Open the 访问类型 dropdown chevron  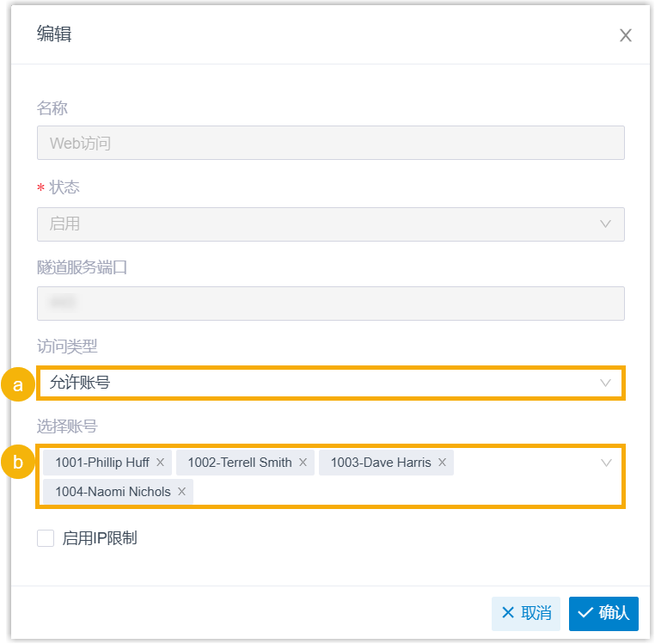605,383
